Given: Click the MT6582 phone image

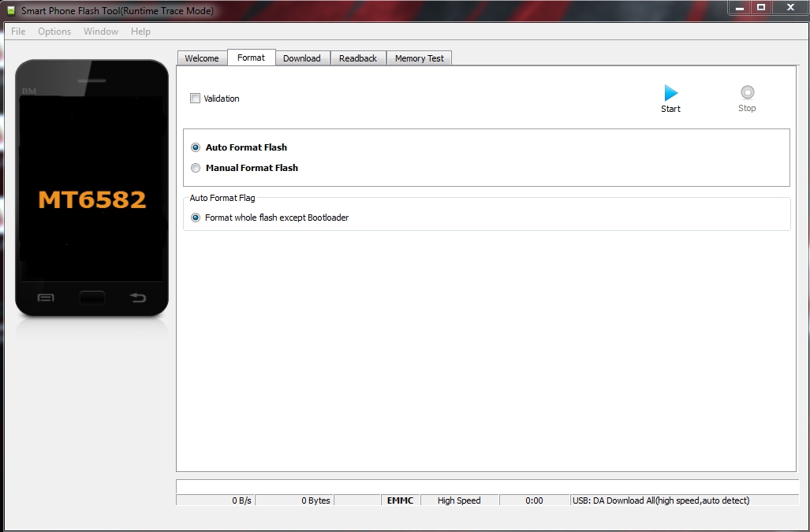Looking at the screenshot, I should [92, 188].
